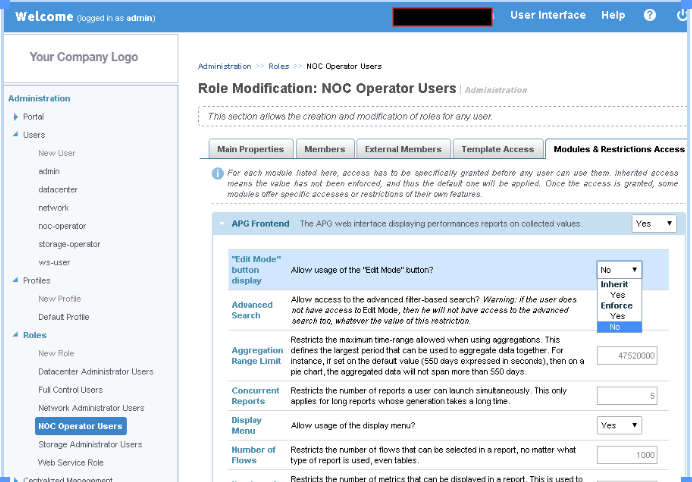Select Inherit Yes option in dropdown list
692x482 pixels.
tap(617, 295)
